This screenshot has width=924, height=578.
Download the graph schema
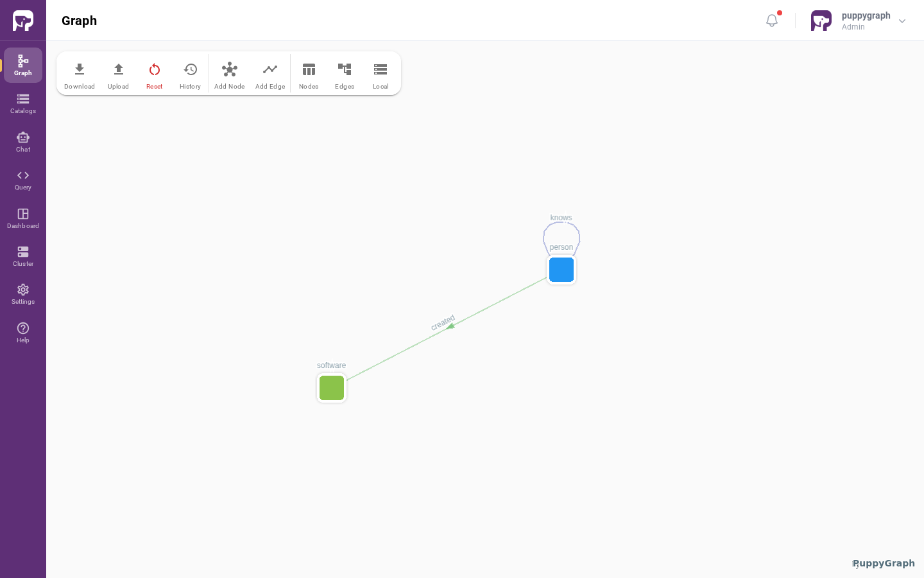80,75
